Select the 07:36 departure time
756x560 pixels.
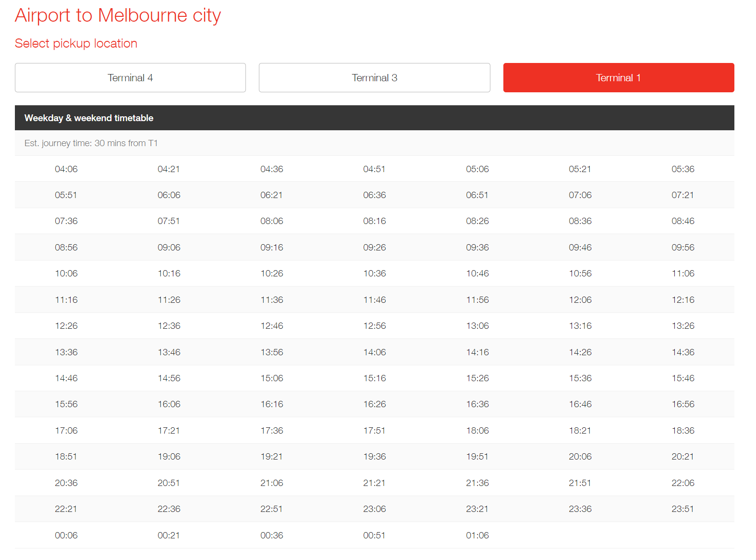(x=66, y=221)
